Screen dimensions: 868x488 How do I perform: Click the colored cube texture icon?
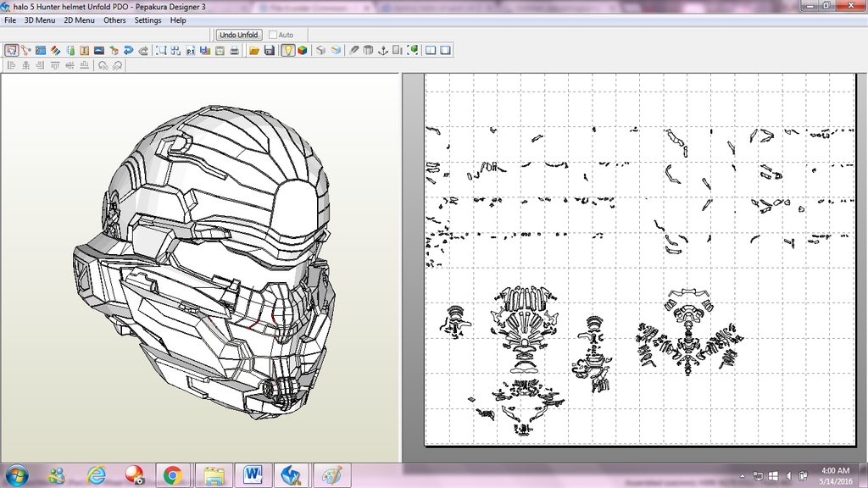301,51
